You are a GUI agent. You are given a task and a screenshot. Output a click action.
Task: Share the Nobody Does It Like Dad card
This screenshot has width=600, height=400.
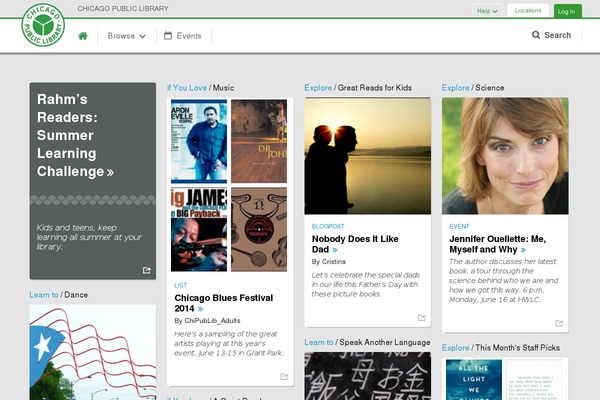421,318
